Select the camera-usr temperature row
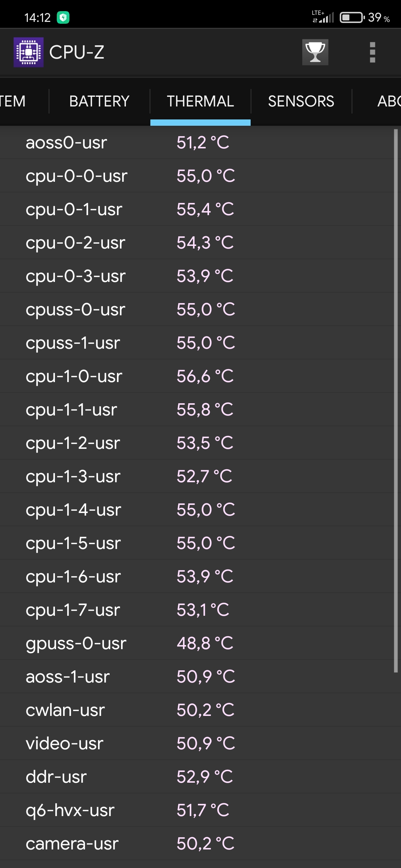 pos(197,844)
